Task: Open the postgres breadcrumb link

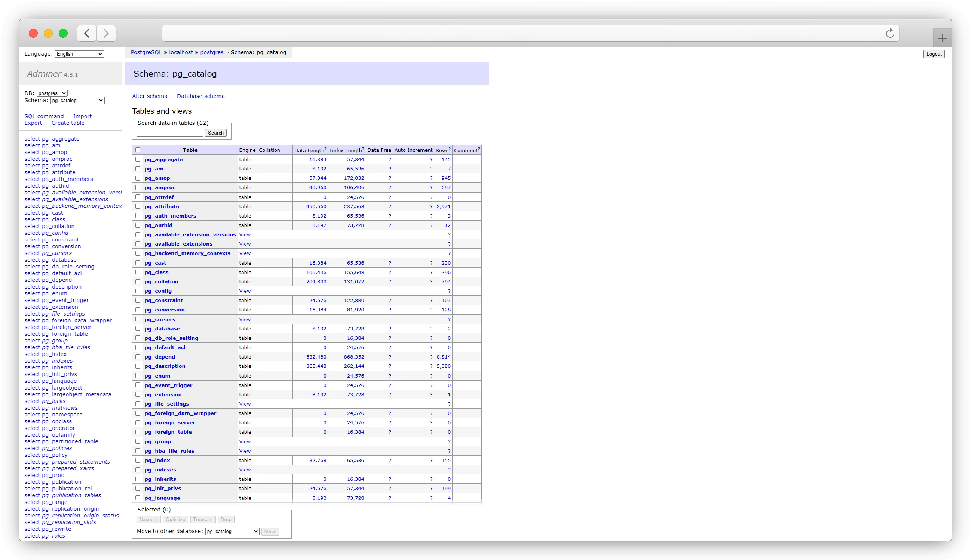Action: 212,52
